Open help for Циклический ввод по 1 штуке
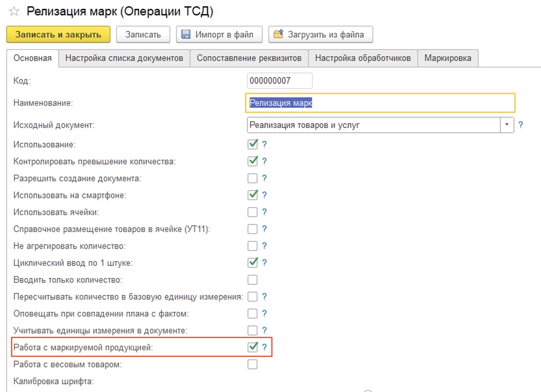The width and height of the screenshot is (541, 392). [264, 263]
